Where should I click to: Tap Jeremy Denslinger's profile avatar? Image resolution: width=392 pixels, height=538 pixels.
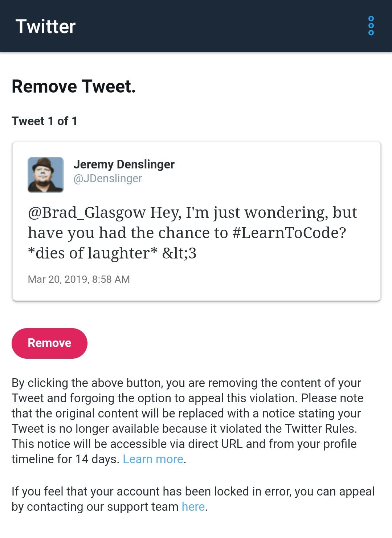[x=46, y=175]
